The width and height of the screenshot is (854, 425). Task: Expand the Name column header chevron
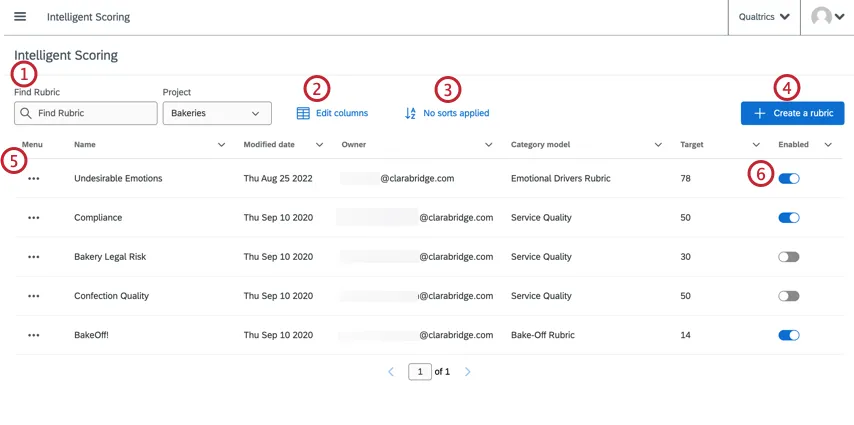point(221,145)
